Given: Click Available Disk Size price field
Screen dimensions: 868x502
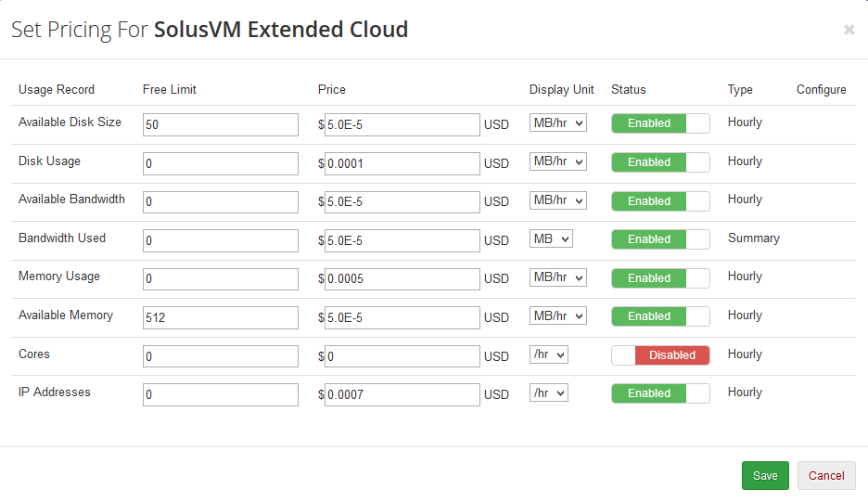Looking at the screenshot, I should (402, 124).
